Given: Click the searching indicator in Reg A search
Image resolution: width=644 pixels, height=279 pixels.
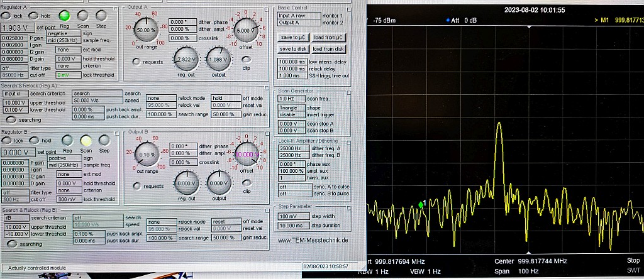Looking at the screenshot, I should [x=10, y=119].
